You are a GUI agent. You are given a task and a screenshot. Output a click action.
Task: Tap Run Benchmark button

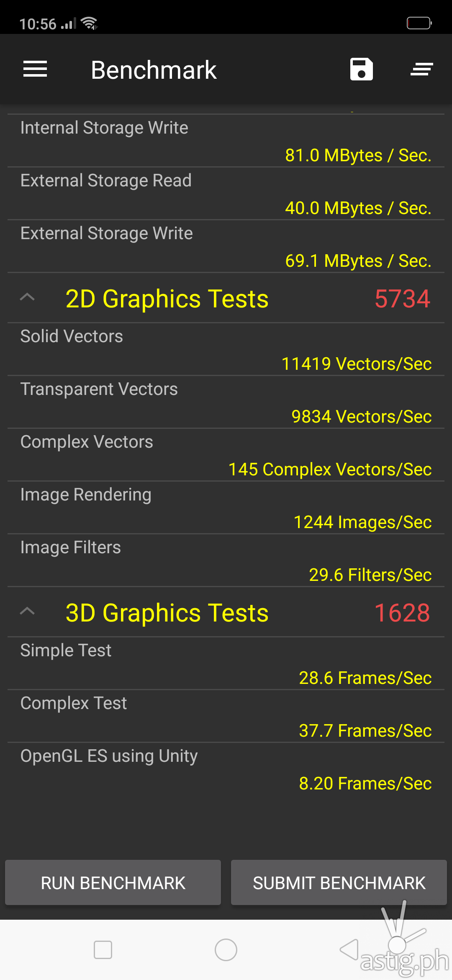pyautogui.click(x=113, y=883)
